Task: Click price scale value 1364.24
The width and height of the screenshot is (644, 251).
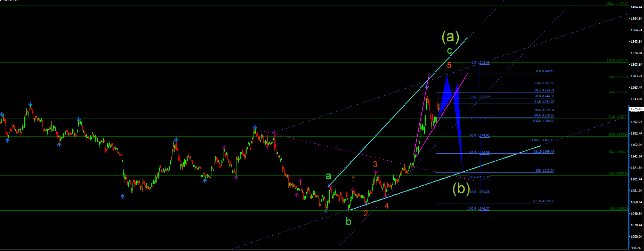Action: tap(636, 30)
